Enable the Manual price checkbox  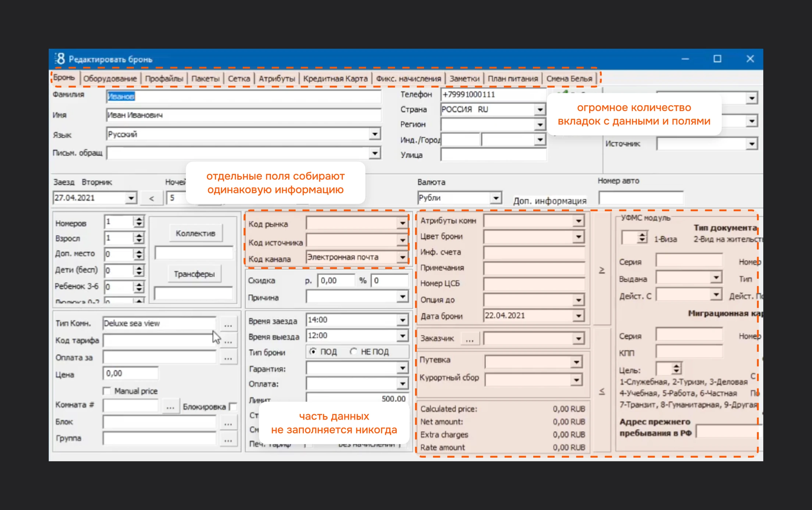tap(107, 391)
